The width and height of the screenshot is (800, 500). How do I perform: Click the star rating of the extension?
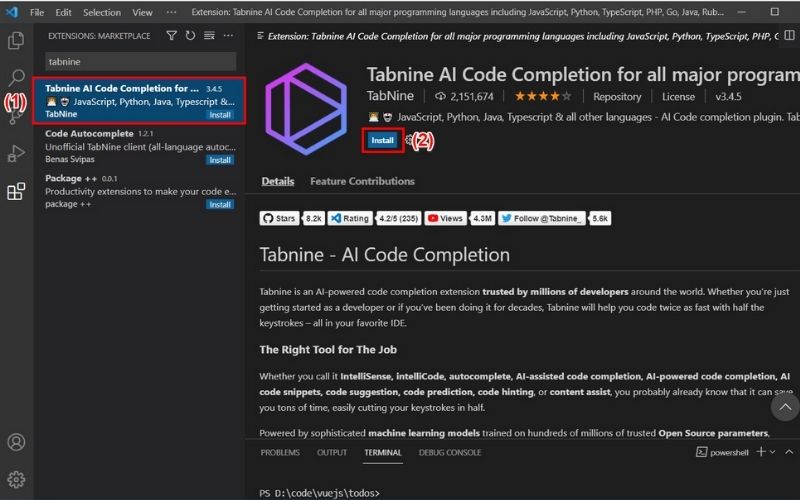coord(543,96)
